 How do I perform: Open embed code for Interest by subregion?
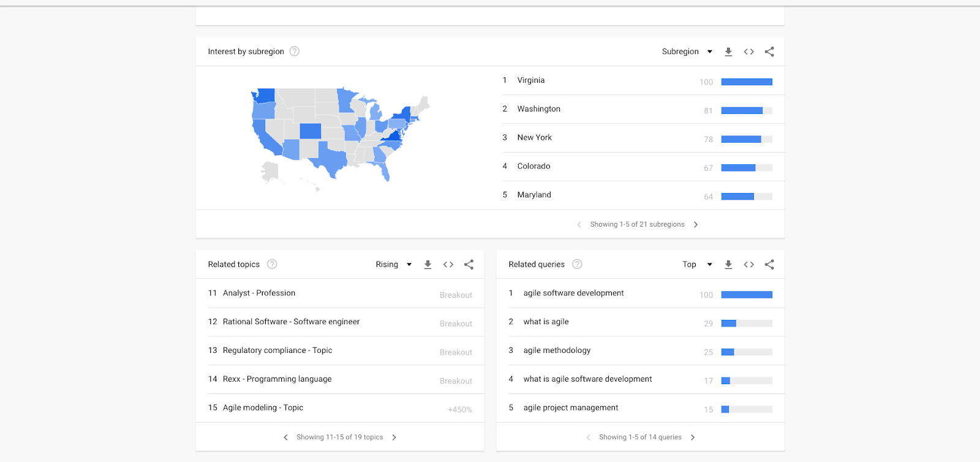click(x=748, y=52)
